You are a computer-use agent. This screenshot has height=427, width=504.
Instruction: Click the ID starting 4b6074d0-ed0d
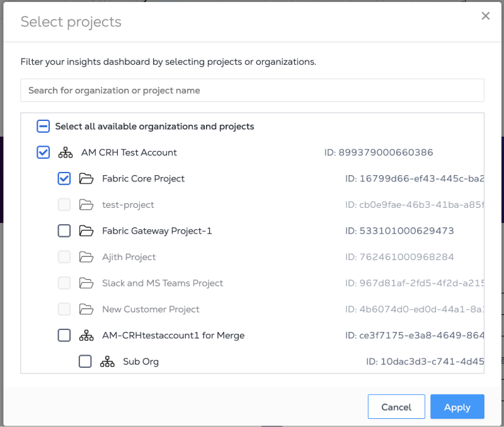[x=415, y=309]
